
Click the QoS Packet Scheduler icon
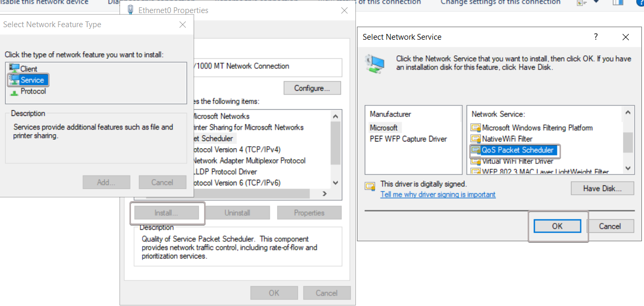click(x=475, y=150)
